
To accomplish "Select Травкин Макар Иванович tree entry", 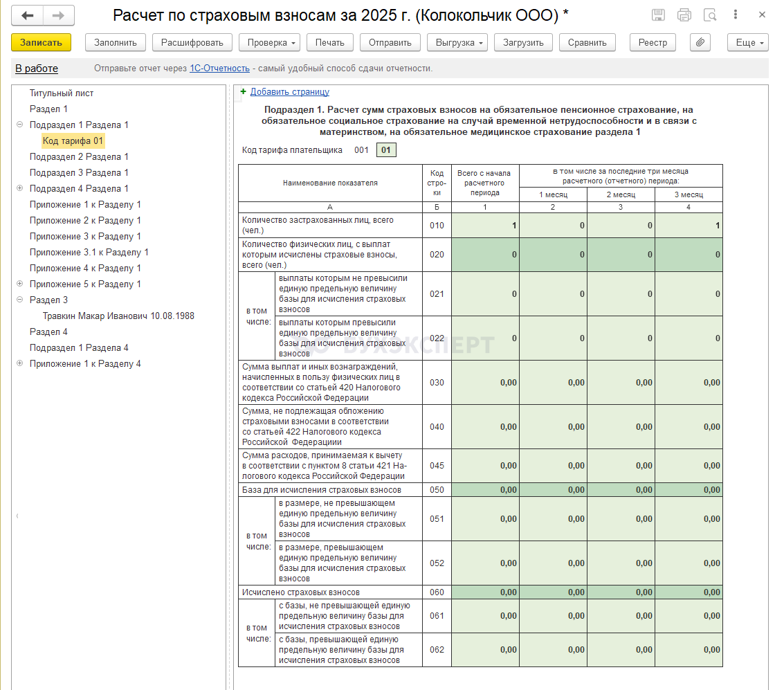I will point(118,316).
